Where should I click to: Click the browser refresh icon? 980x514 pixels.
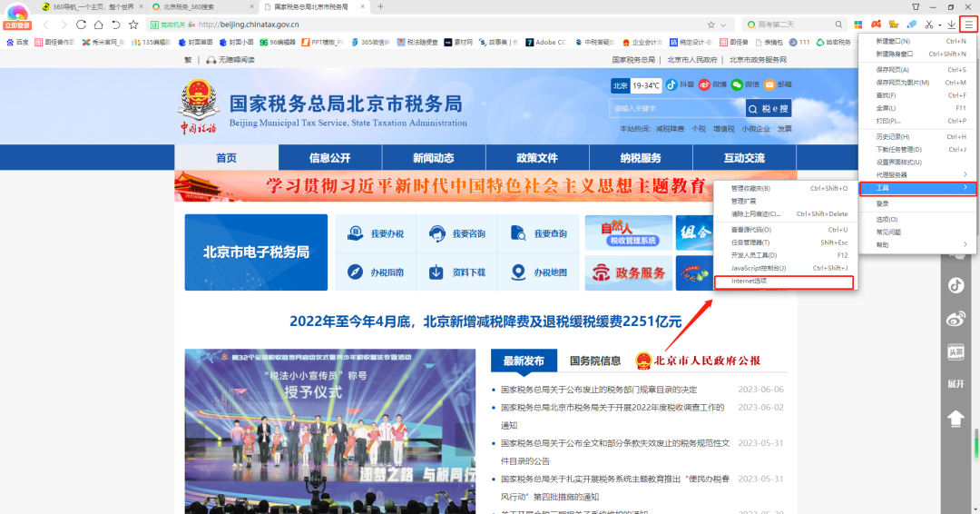82,25
